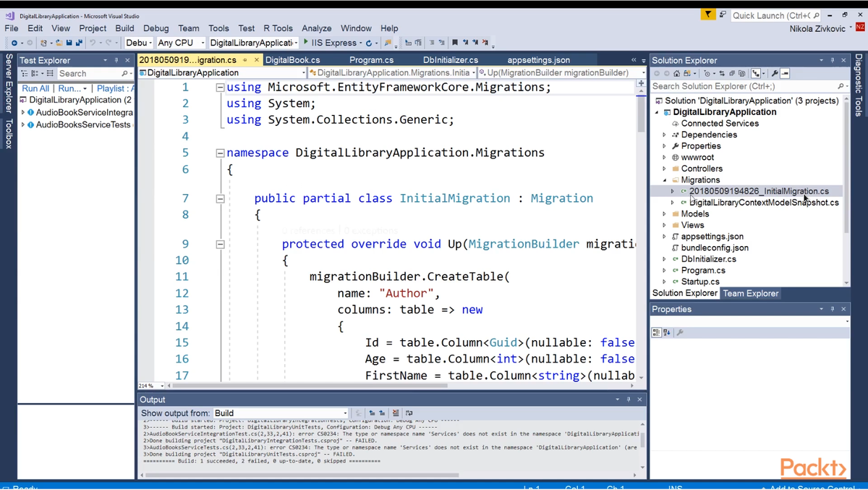Open the Server Explorer side tab
868x490 pixels.
pyautogui.click(x=9, y=83)
